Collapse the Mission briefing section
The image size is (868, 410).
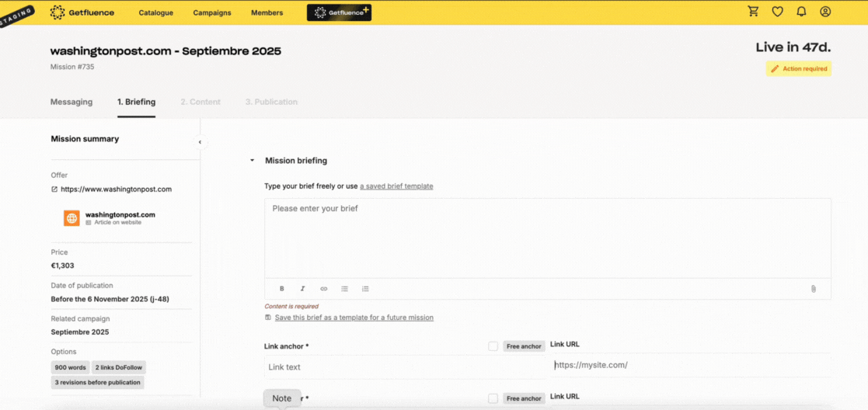coord(252,161)
